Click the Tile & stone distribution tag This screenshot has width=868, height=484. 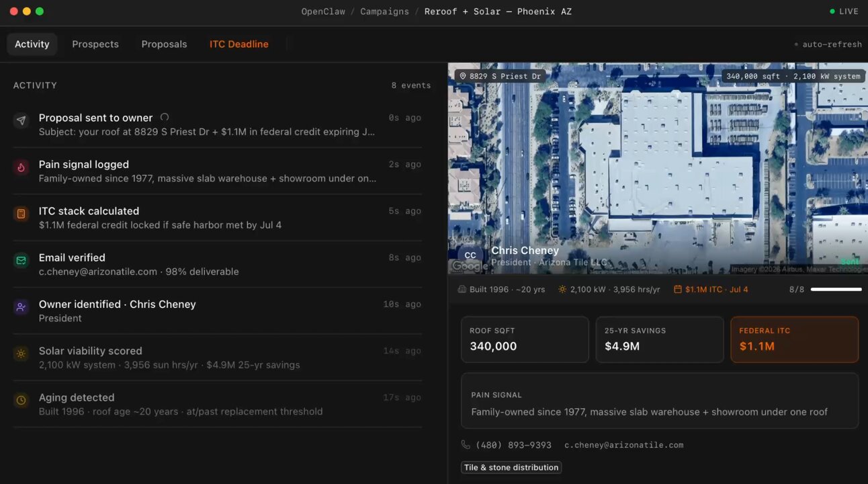pos(511,467)
